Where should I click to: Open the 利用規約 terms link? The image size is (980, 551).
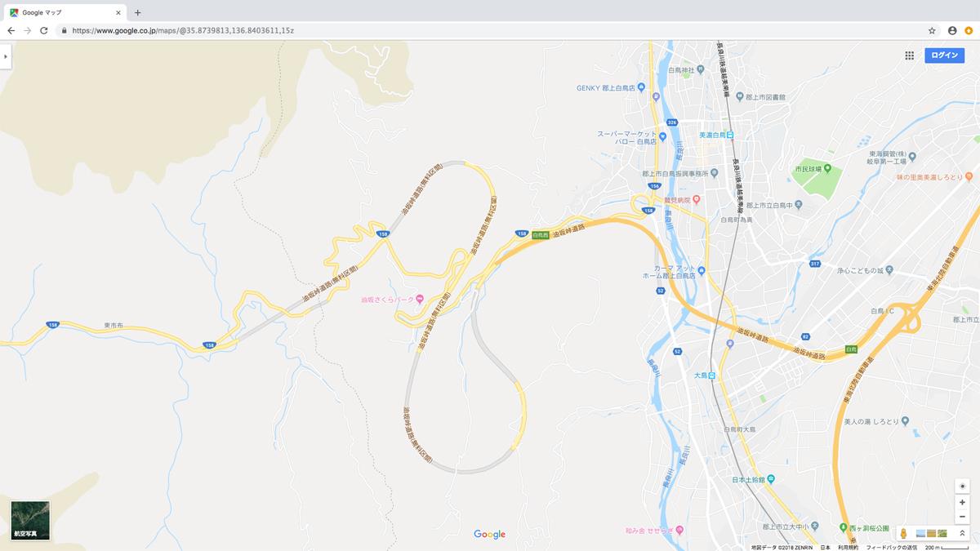pos(848,547)
